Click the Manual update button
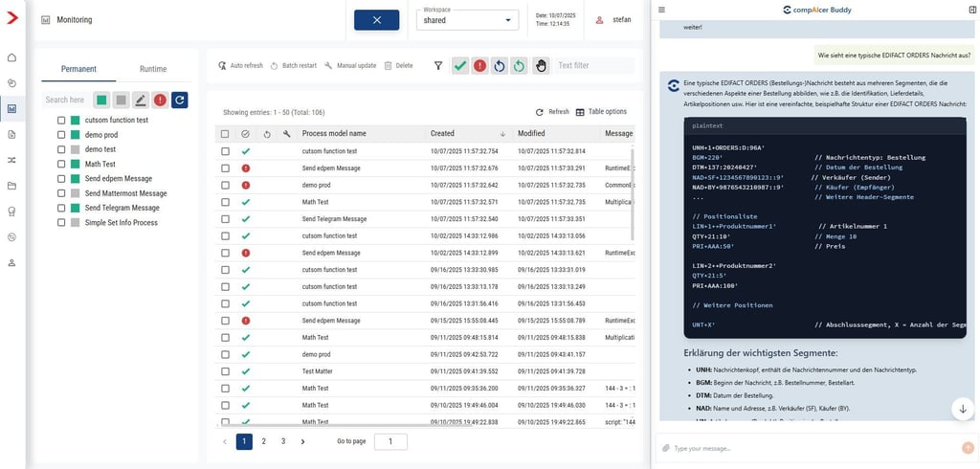Viewport: 980px width, 469px height. coord(350,66)
